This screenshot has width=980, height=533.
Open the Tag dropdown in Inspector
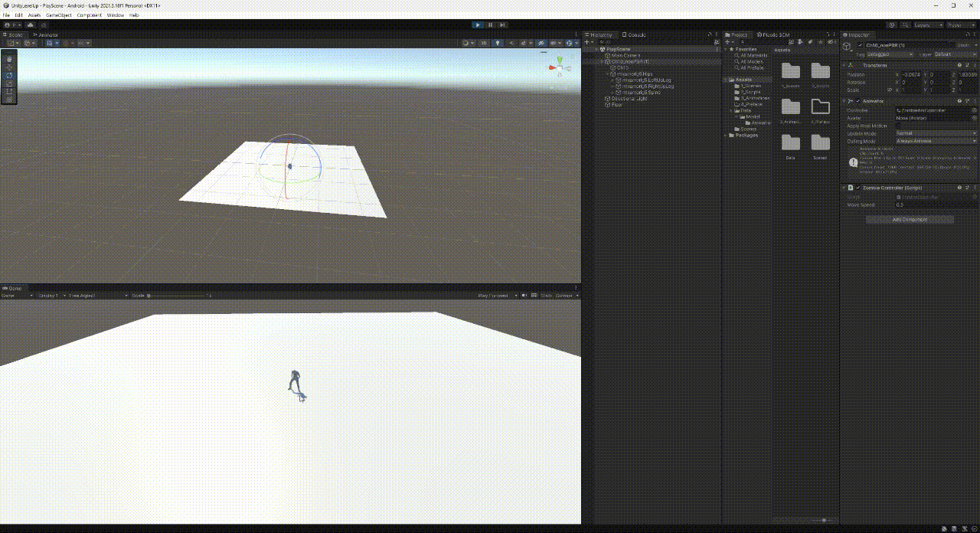coord(890,54)
